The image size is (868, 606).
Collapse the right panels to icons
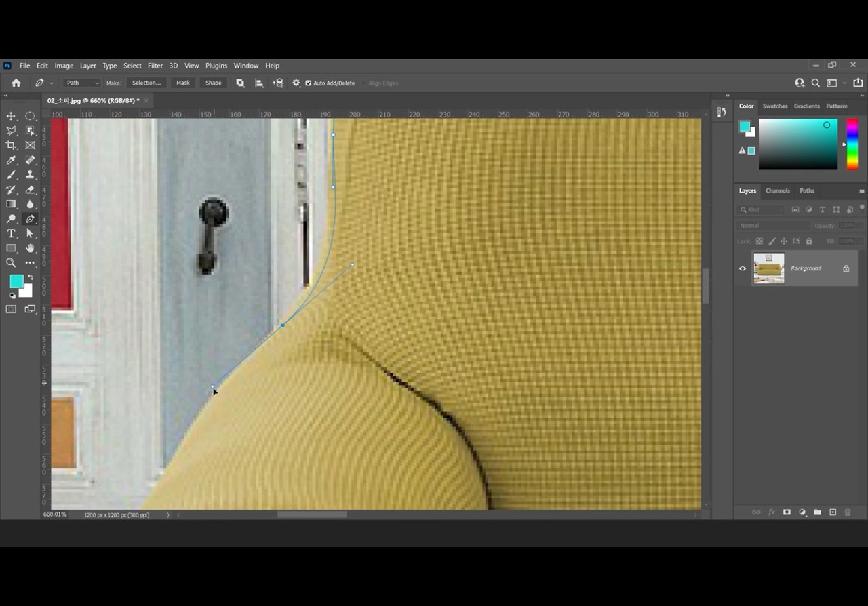[862, 96]
